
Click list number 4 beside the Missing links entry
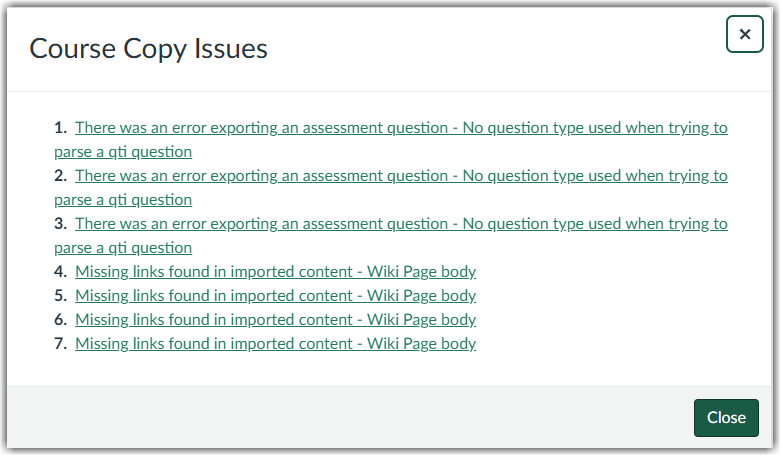60,272
